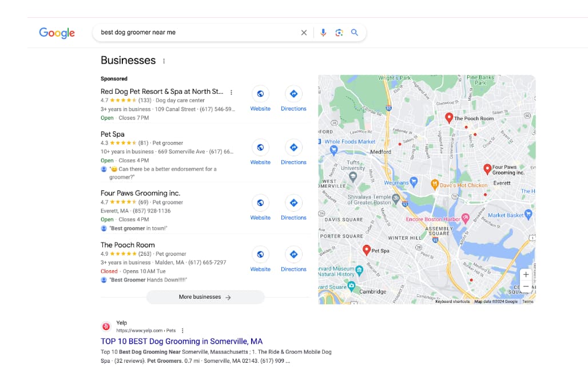Get directions to Pet Spa
588x380 pixels.
point(293,148)
